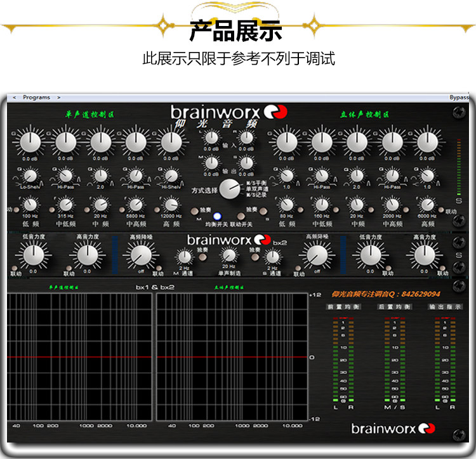Click the 100 Hz frequency knob

(x=30, y=205)
